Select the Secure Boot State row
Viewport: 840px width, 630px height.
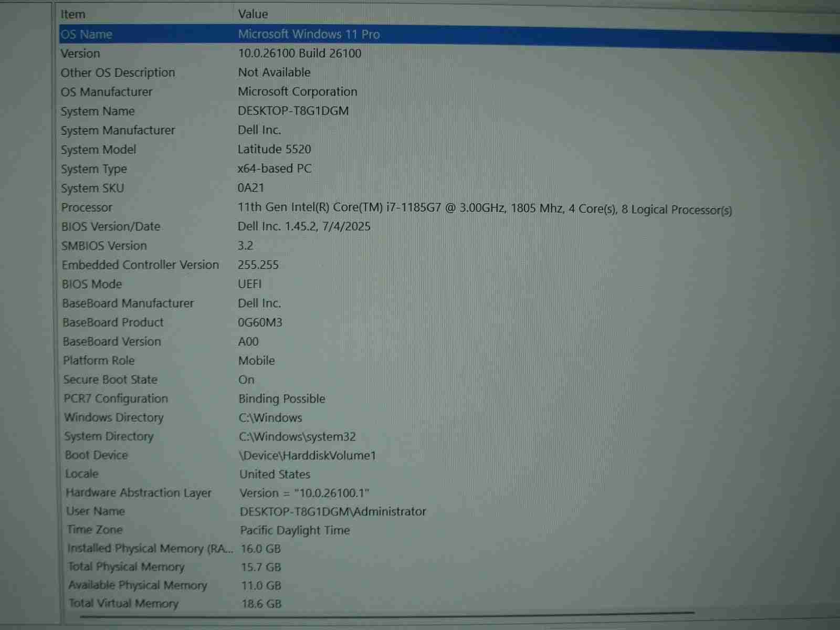(110, 380)
